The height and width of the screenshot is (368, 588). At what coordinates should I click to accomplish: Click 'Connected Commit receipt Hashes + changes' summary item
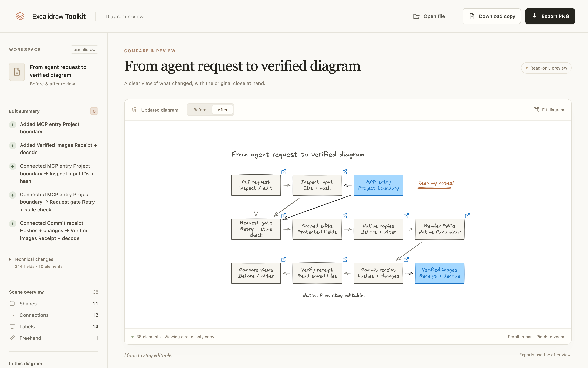pos(54,231)
